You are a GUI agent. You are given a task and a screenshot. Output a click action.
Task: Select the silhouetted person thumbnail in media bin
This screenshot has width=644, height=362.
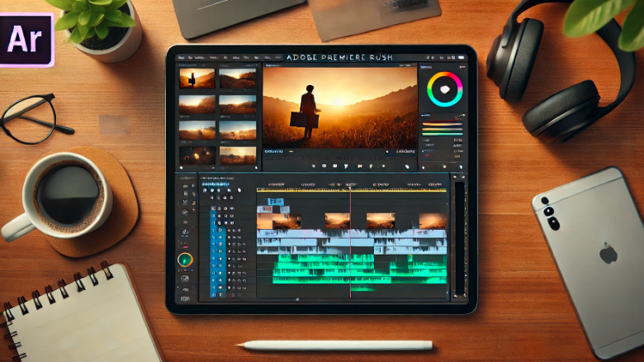[x=197, y=79]
